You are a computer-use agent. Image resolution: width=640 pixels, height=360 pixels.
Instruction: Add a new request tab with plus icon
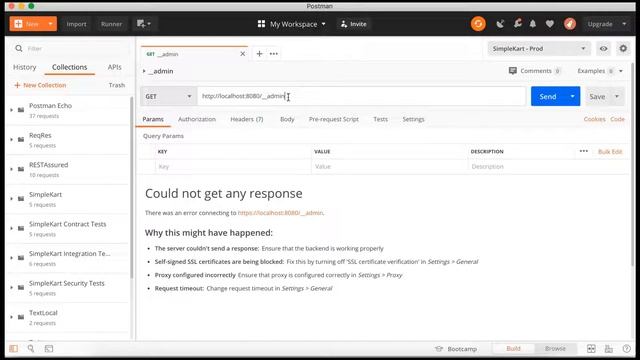click(259, 54)
